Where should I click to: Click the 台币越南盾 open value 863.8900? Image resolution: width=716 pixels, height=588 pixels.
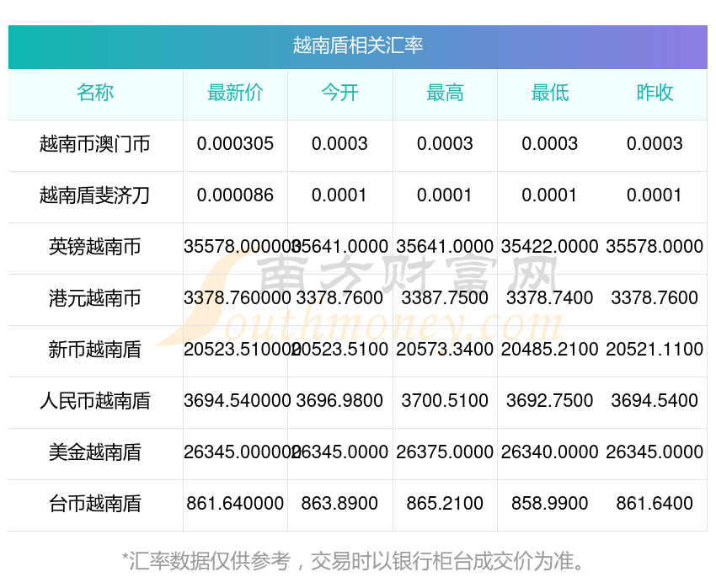coord(339,504)
